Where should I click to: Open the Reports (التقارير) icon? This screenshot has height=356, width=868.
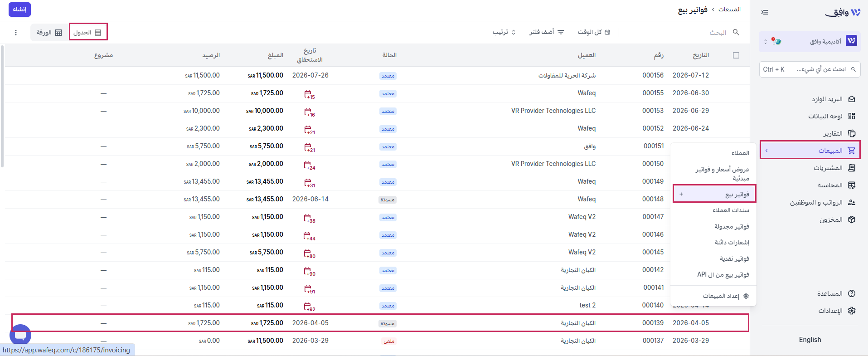[852, 133]
